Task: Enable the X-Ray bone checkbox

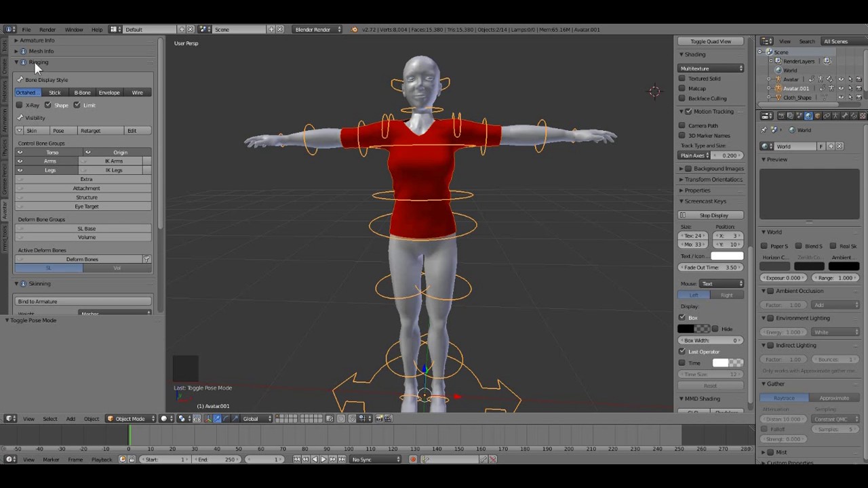Action: 19,105
